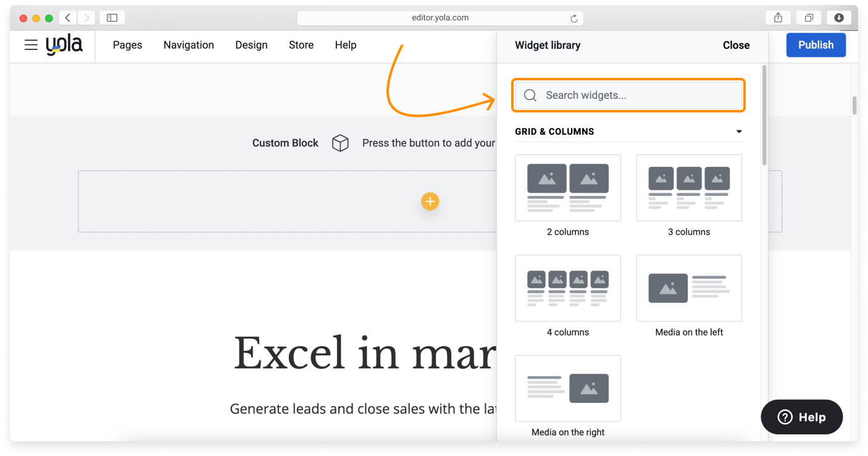
Task: Open the floating Help chat button
Action: click(801, 417)
